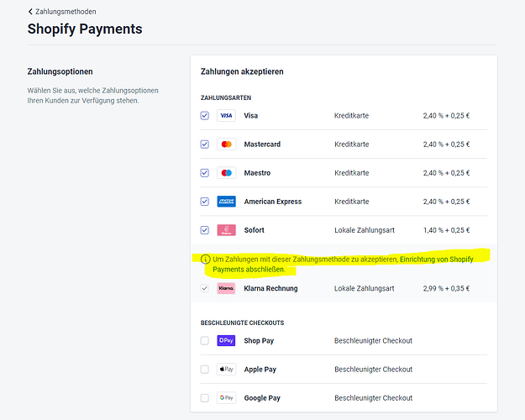Disable the Sofort payment checkbox

point(205,230)
